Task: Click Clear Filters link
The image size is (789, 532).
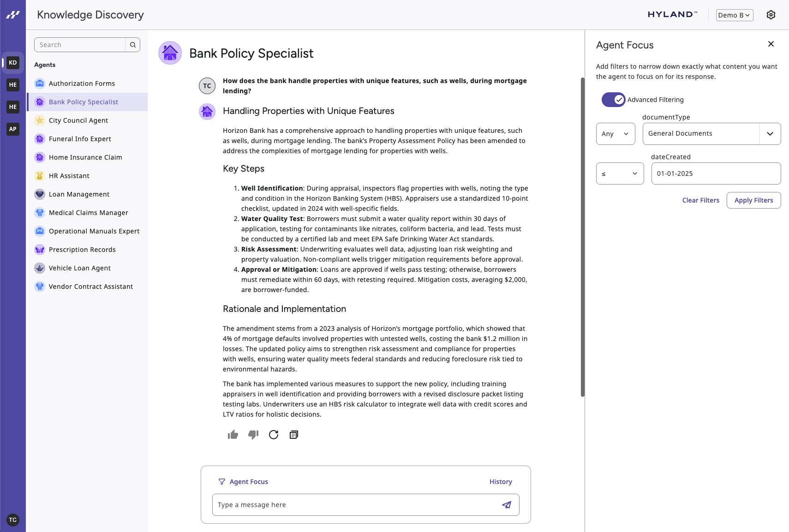Action: pos(700,200)
